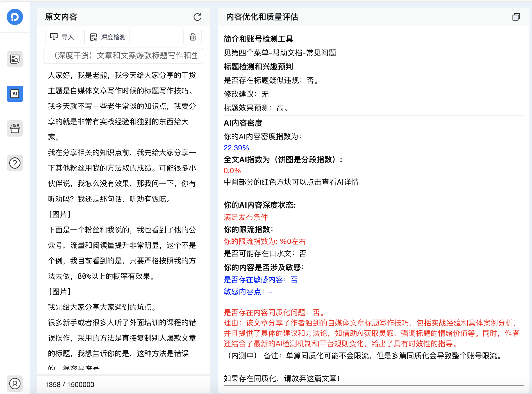The width and height of the screenshot is (532, 394).
Task: Click the 1358 / 1500000 character counter
Action: point(70,384)
